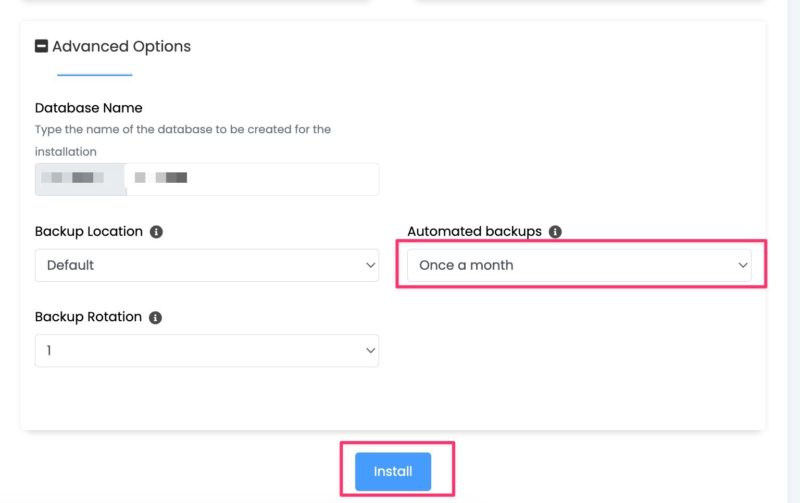This screenshot has height=503, width=800.
Task: Click the Backup Location dropdown chevron arrow
Action: pos(370,265)
